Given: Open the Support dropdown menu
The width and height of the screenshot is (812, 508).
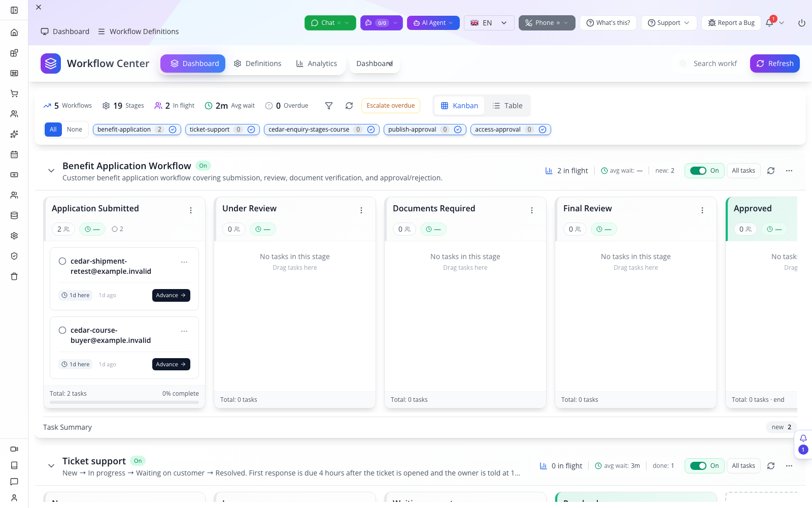Looking at the screenshot, I should 669,23.
